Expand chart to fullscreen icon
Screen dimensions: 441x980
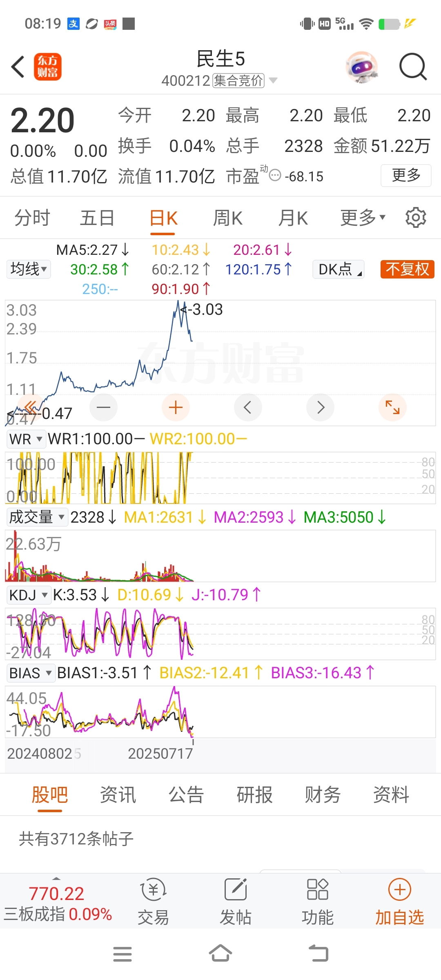coord(392,407)
